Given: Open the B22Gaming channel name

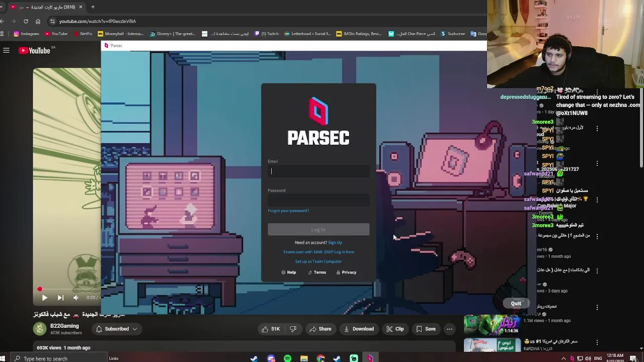Looking at the screenshot, I should (x=64, y=326).
